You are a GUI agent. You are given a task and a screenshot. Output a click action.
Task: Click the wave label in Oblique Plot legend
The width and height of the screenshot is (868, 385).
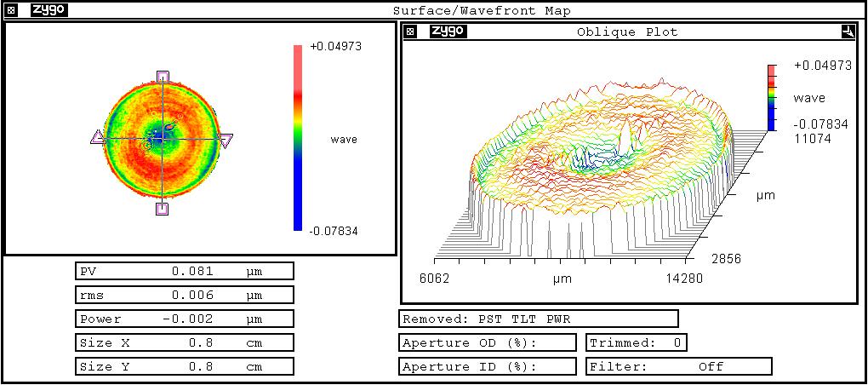(808, 98)
